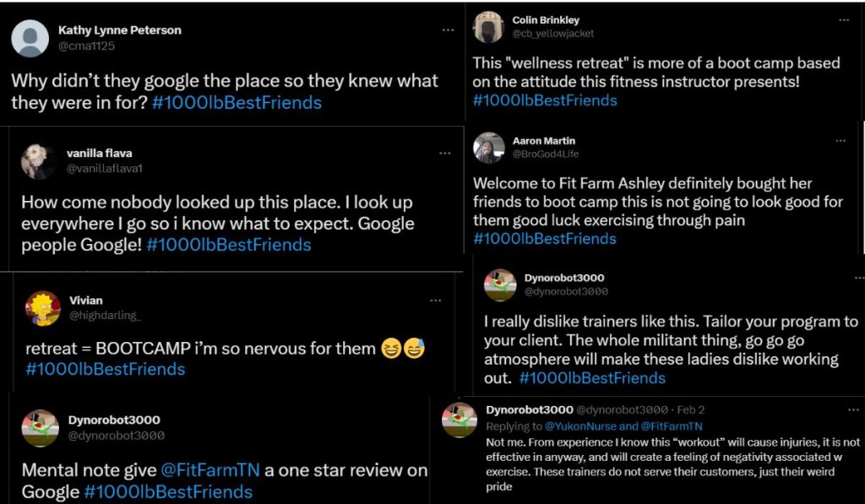Open more options on Colin Brinkley's tweet
865x504 pixels.
click(841, 19)
